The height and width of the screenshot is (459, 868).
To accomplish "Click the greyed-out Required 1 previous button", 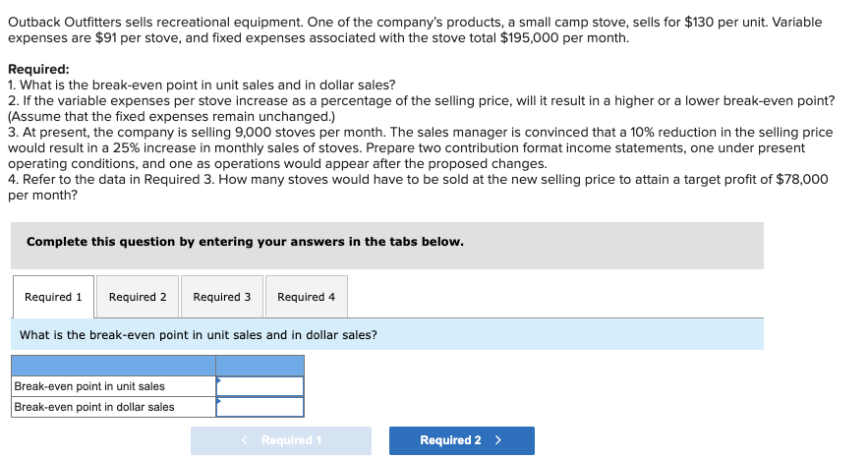I will [x=281, y=440].
